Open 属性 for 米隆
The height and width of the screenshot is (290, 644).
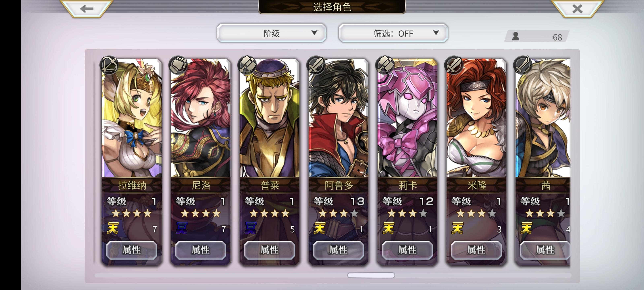476,250
